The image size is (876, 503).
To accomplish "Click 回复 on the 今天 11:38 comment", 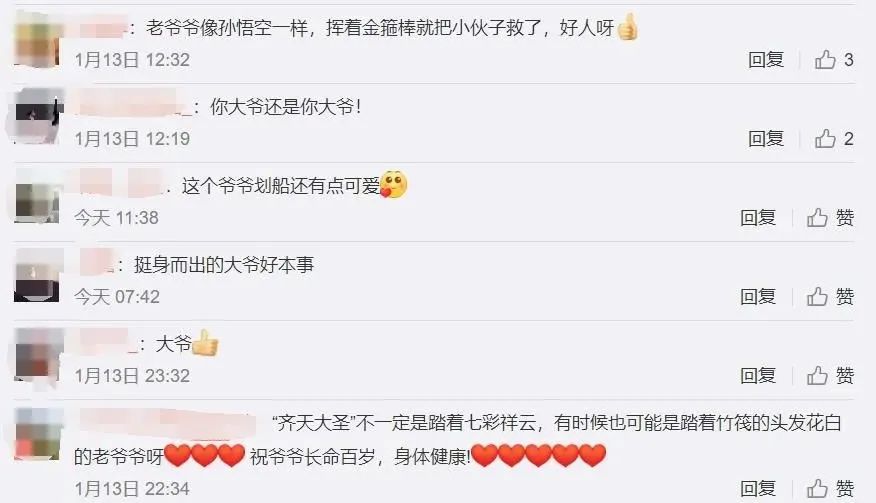I will [x=758, y=217].
